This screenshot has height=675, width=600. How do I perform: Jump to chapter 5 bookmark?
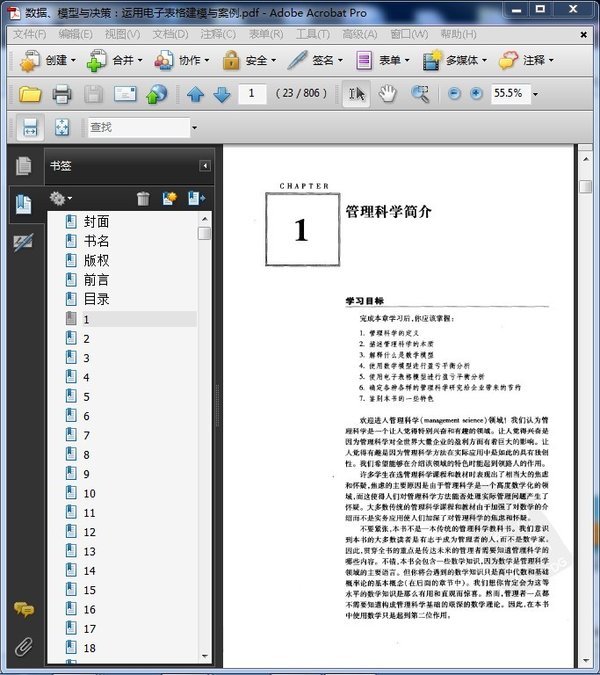[x=87, y=396]
